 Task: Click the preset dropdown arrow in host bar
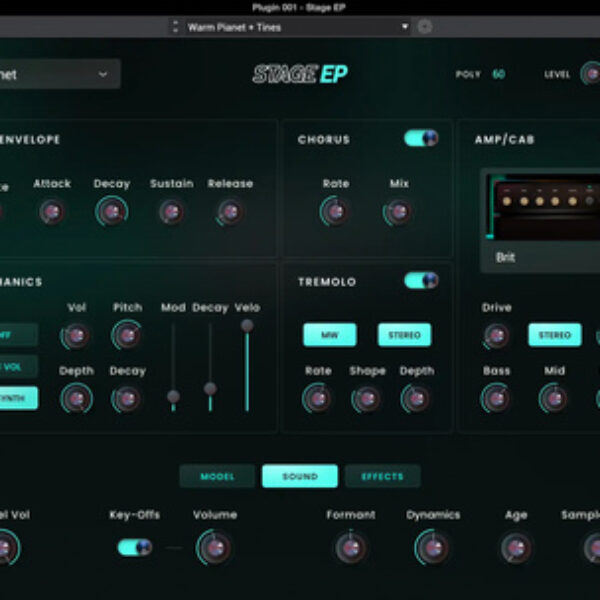click(404, 27)
